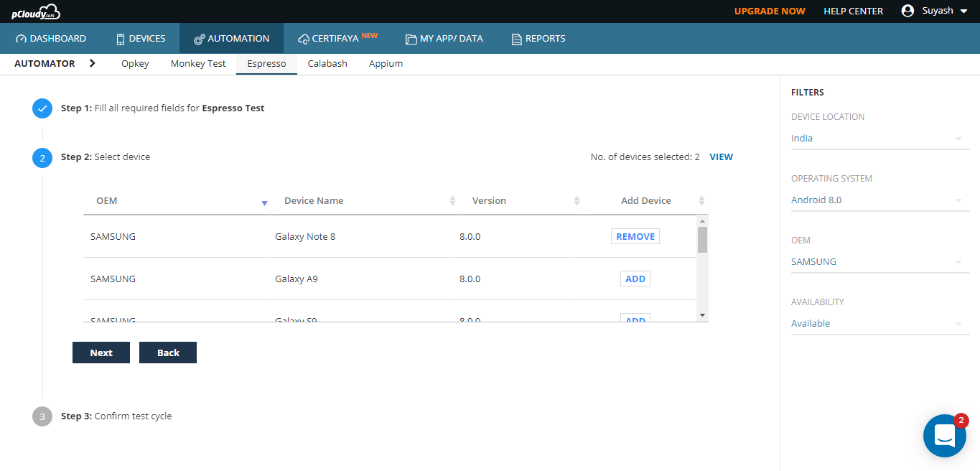Viewport: 980px width, 471px height.
Task: Click the user avatar icon beside Suyash
Action: click(907, 11)
